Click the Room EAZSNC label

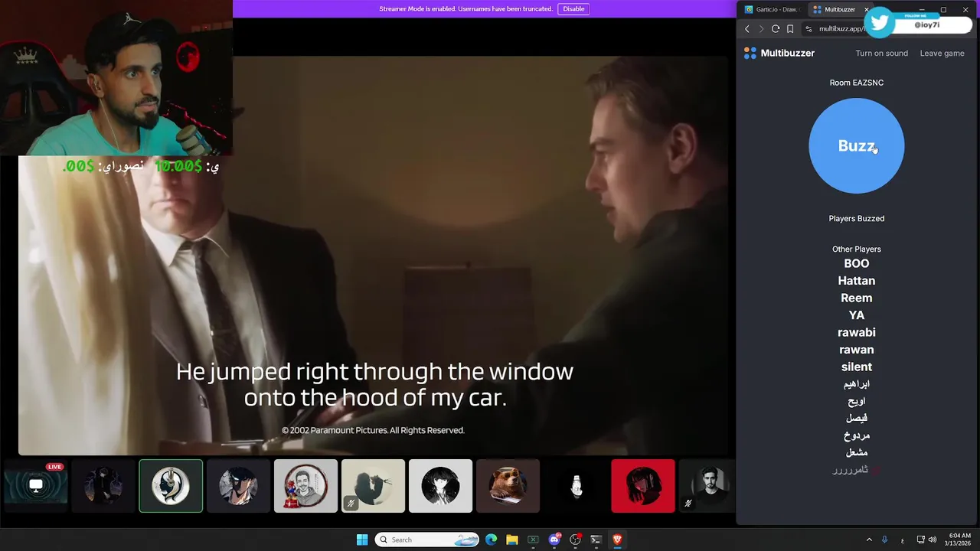(x=856, y=83)
